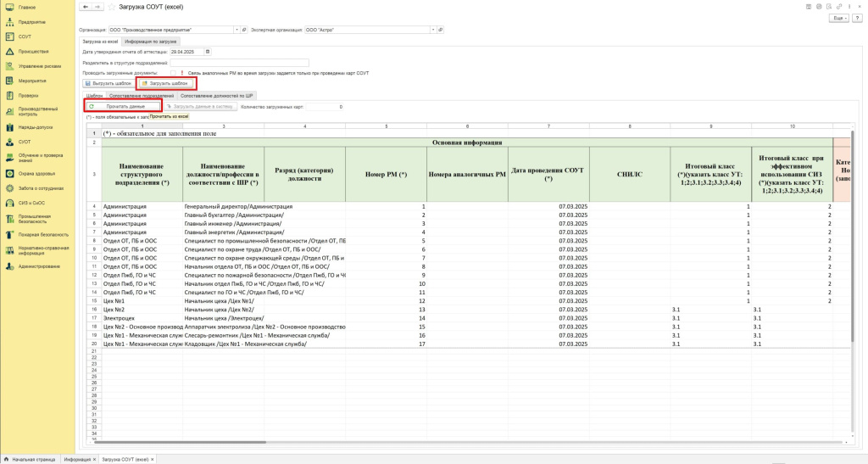Select the Основная информация merged header

click(467, 143)
